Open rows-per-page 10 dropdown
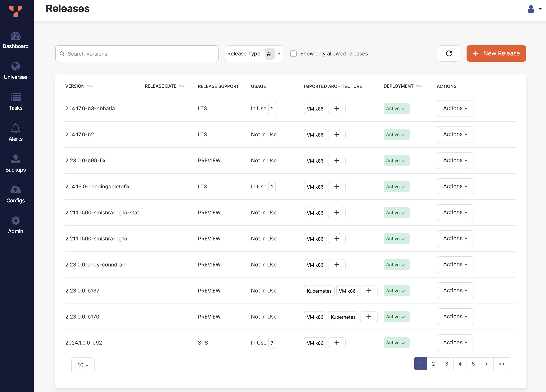 pos(83,365)
